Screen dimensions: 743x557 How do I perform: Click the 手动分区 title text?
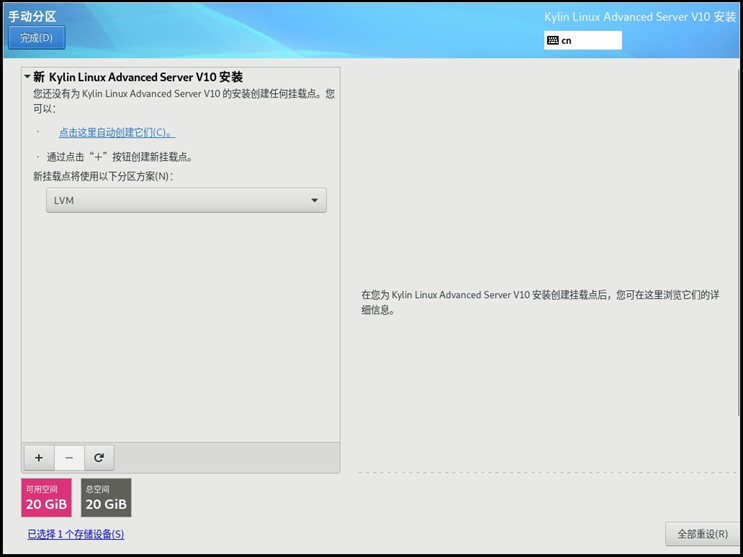[32, 16]
